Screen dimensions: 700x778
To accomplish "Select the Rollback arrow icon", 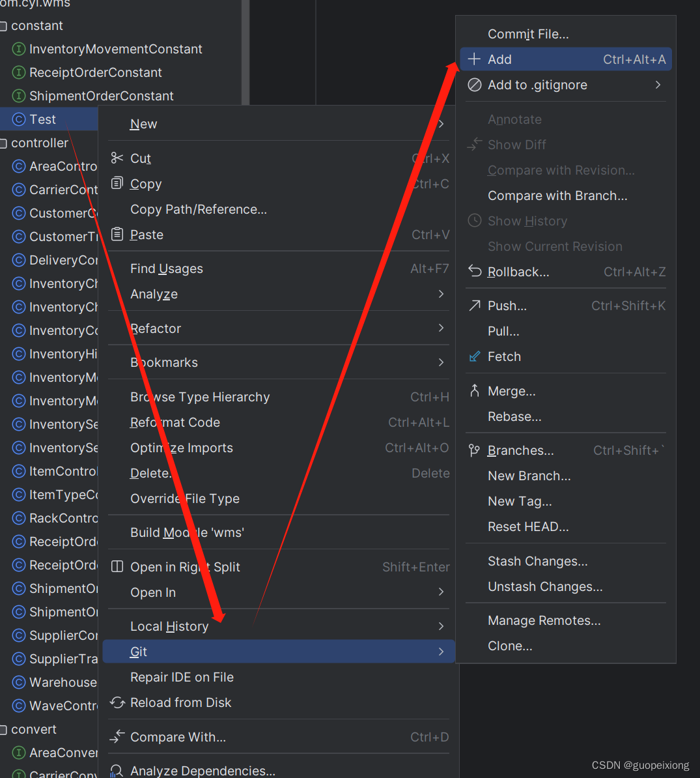I will [x=475, y=272].
